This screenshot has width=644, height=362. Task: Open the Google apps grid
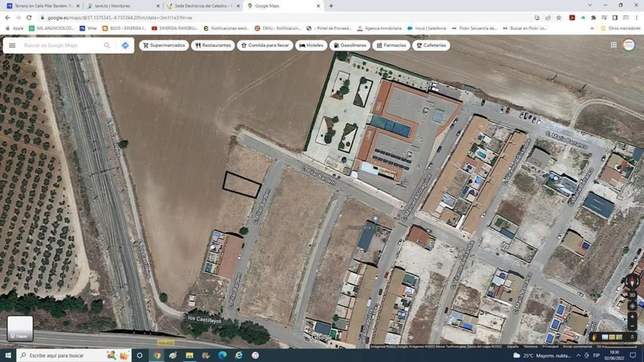coord(614,45)
